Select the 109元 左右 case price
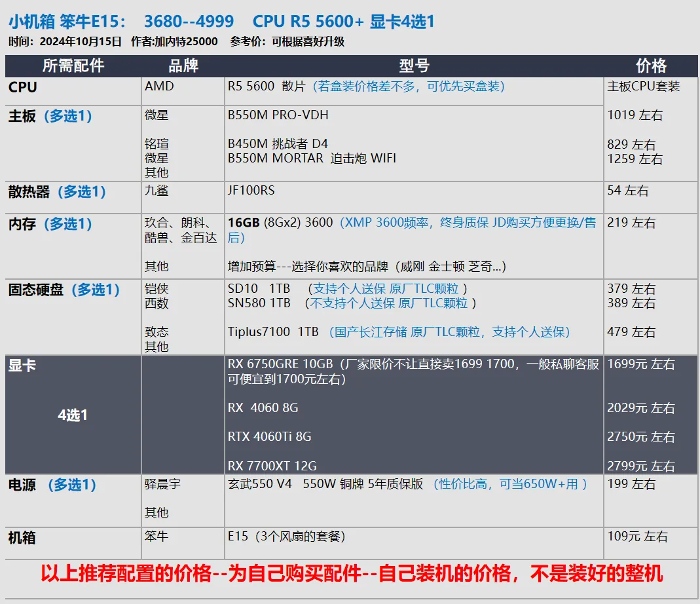This screenshot has height=604, width=700. [x=638, y=536]
